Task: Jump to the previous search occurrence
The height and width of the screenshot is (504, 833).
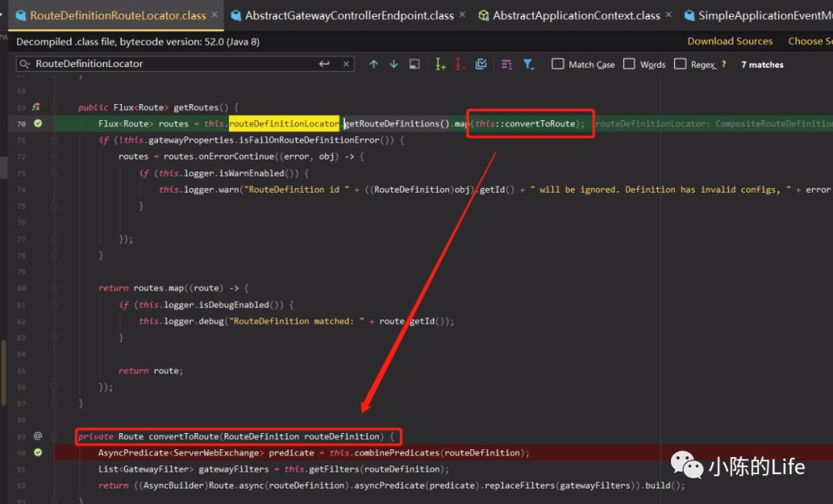Action: tap(373, 64)
